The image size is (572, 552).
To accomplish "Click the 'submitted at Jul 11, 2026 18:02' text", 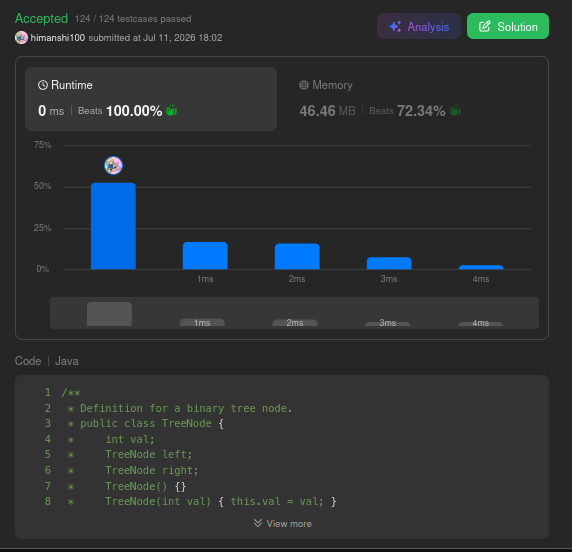I will (x=155, y=38).
